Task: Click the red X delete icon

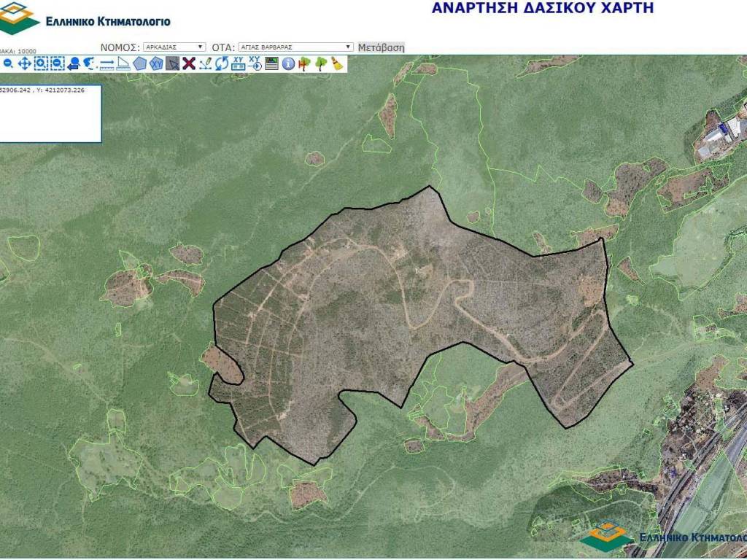Action: [189, 63]
